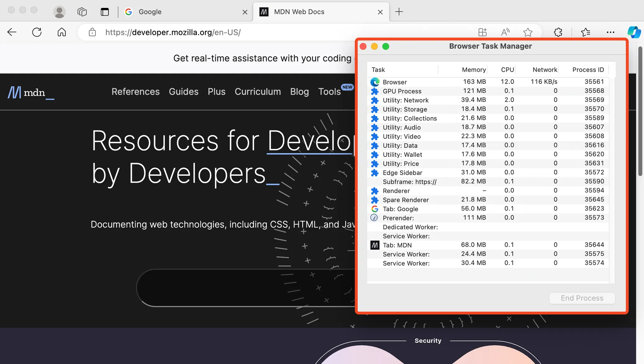
Task: Open a new tab with plus button
Action: click(x=399, y=12)
